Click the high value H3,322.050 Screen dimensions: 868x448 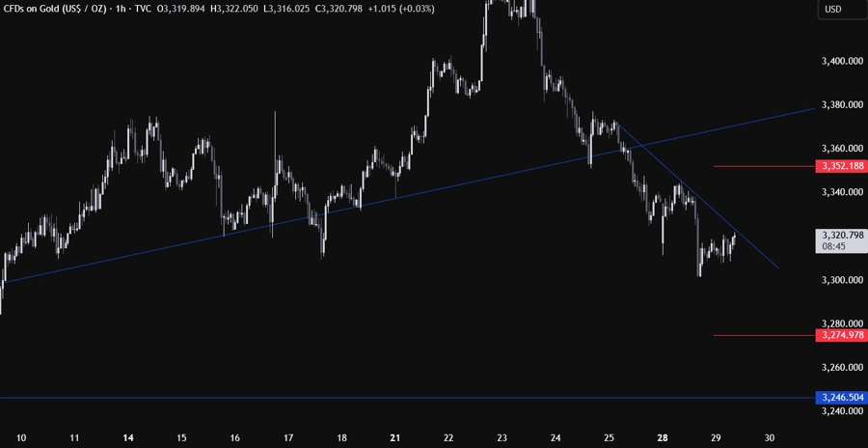pyautogui.click(x=233, y=9)
